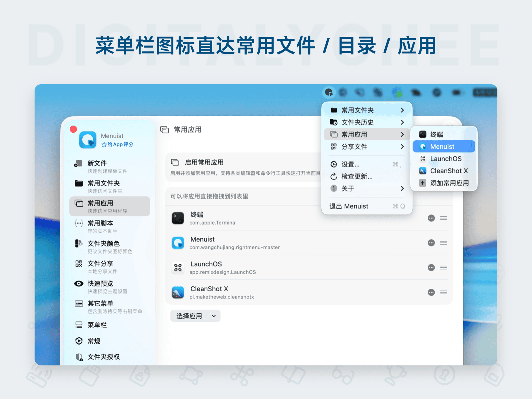The width and height of the screenshot is (532, 399).
Task: Click the Menuist icon in the macOS menu bar
Action: tap(329, 93)
